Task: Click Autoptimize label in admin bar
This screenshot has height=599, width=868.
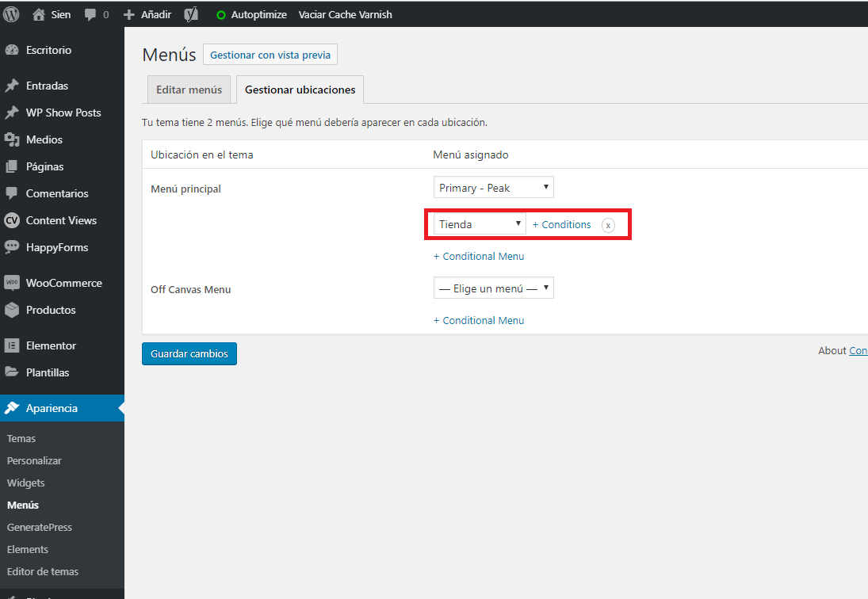Action: coord(258,14)
